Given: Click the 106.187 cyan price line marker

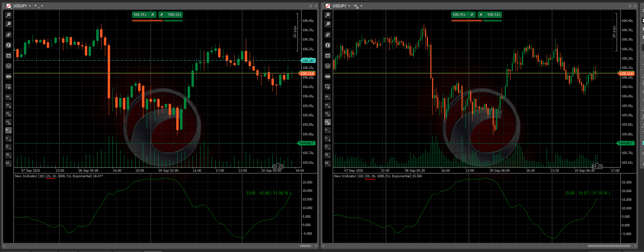Looking at the screenshot, I should click(308, 61).
